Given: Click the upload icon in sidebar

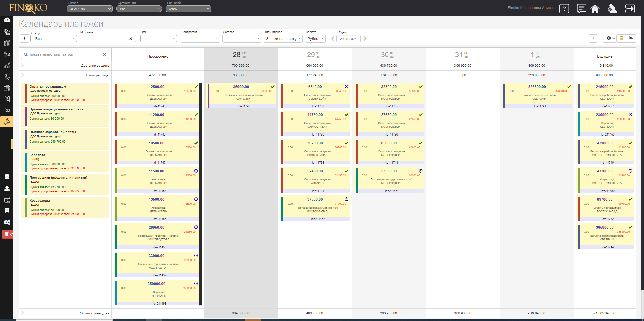Looking at the screenshot, I should click(x=7, y=189).
